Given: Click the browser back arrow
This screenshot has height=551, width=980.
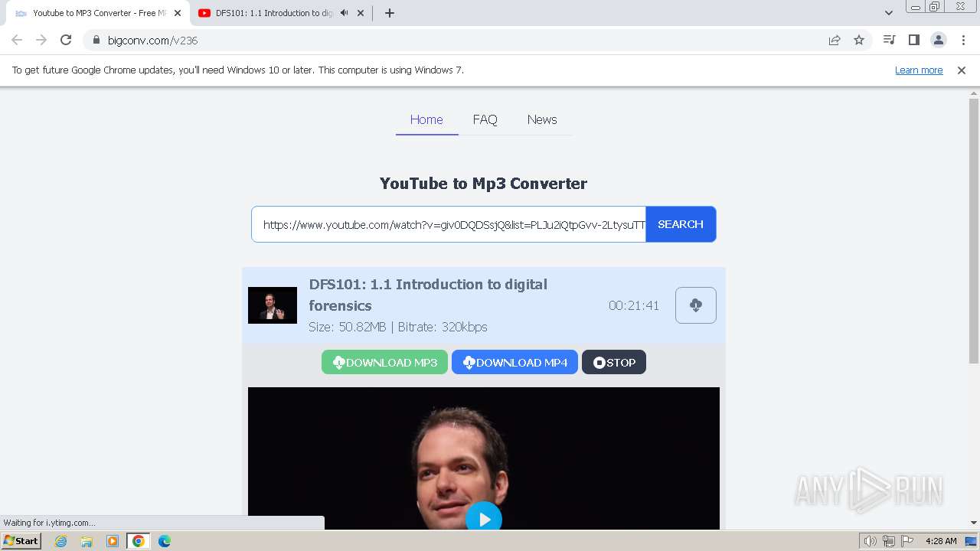Looking at the screenshot, I should (17, 41).
